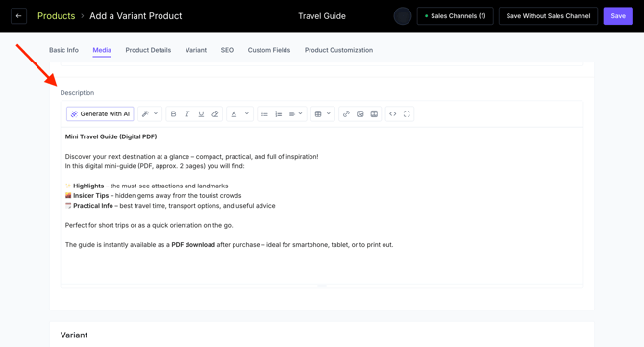The width and height of the screenshot is (644, 347).
Task: Go back with the arrow button
Action: 18,16
